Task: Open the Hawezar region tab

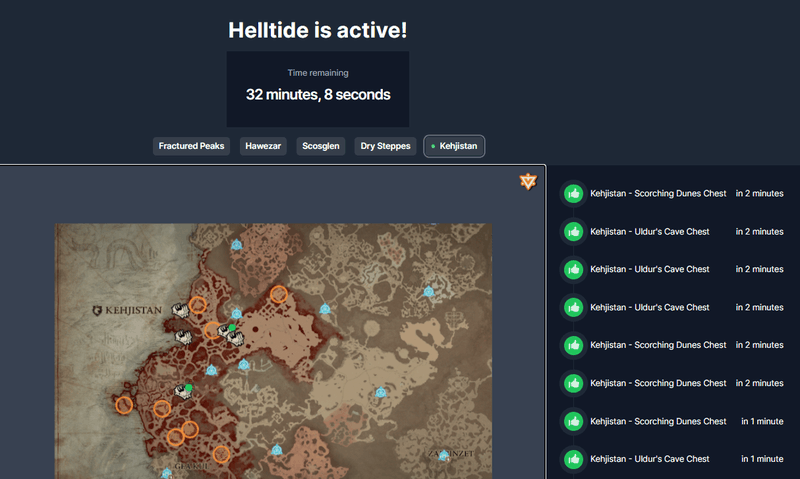Action: (263, 146)
